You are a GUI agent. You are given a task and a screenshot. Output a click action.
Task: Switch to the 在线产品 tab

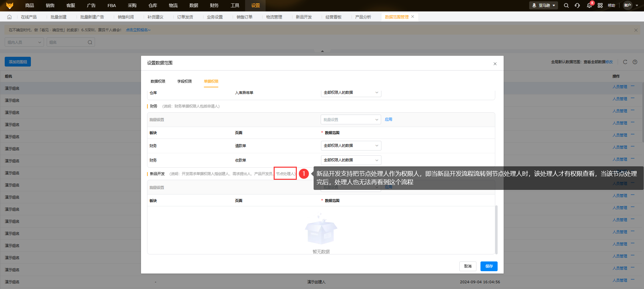pos(29,17)
